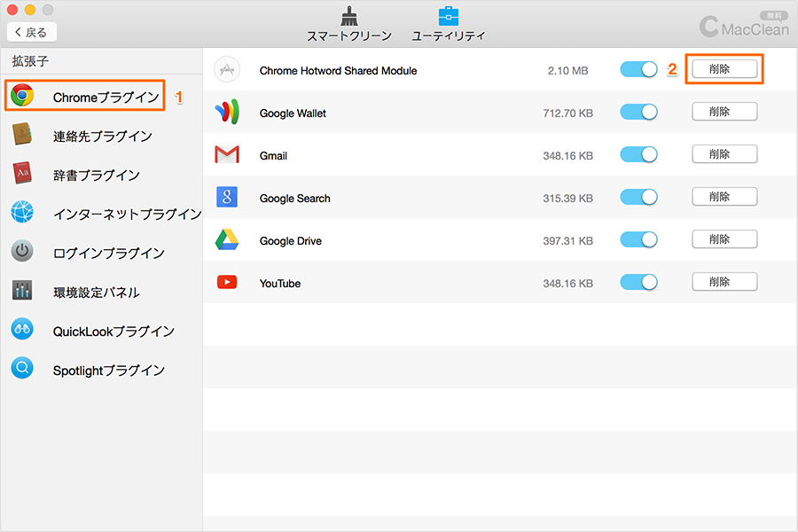
Task: Disable the Chrome Hotword Shared Module toggle
Action: click(638, 69)
